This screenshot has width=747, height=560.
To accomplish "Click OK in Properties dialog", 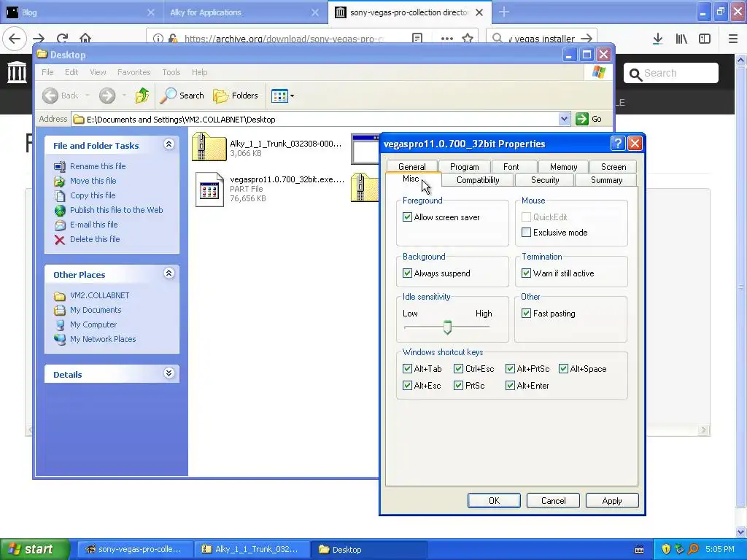I will pyautogui.click(x=494, y=501).
